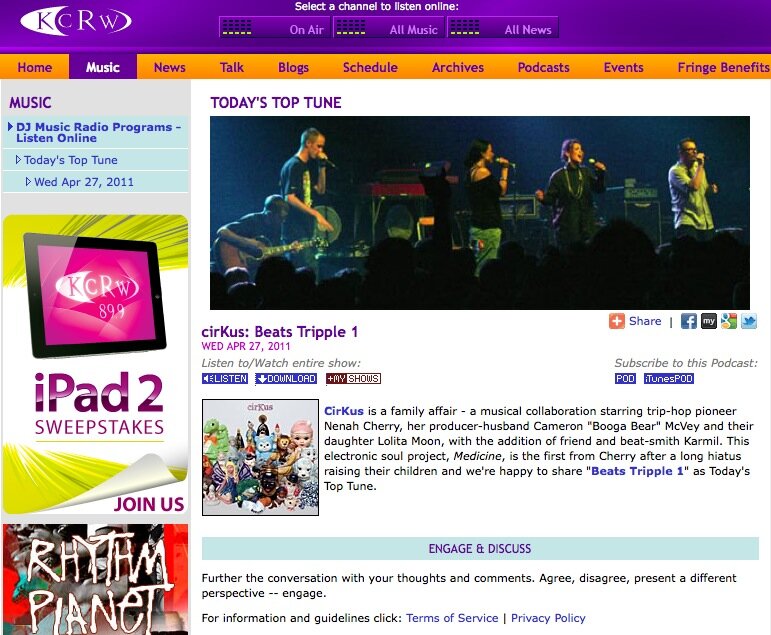
Task: Click the KCRW logo
Action: tap(75, 22)
